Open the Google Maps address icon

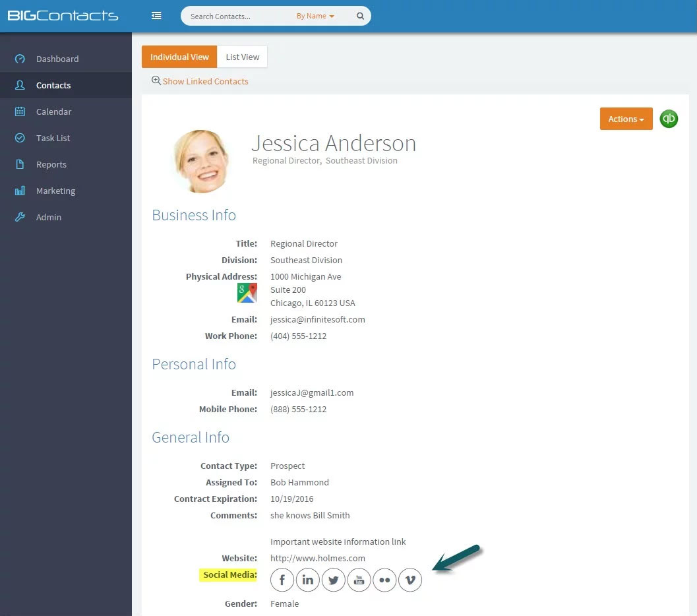click(247, 293)
